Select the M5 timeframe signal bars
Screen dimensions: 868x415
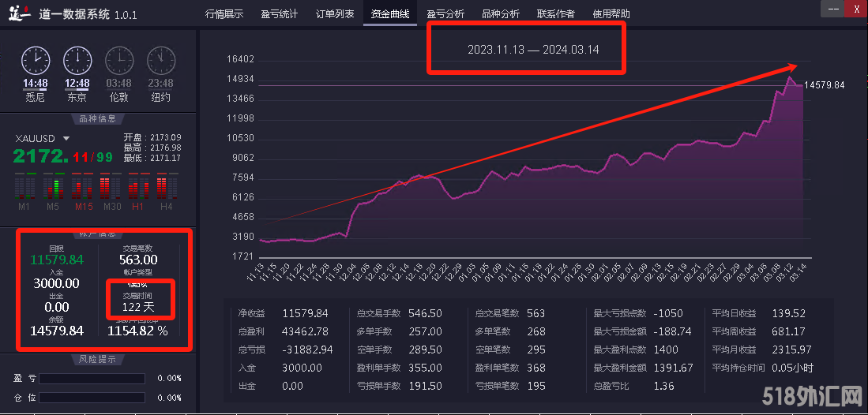[53, 186]
